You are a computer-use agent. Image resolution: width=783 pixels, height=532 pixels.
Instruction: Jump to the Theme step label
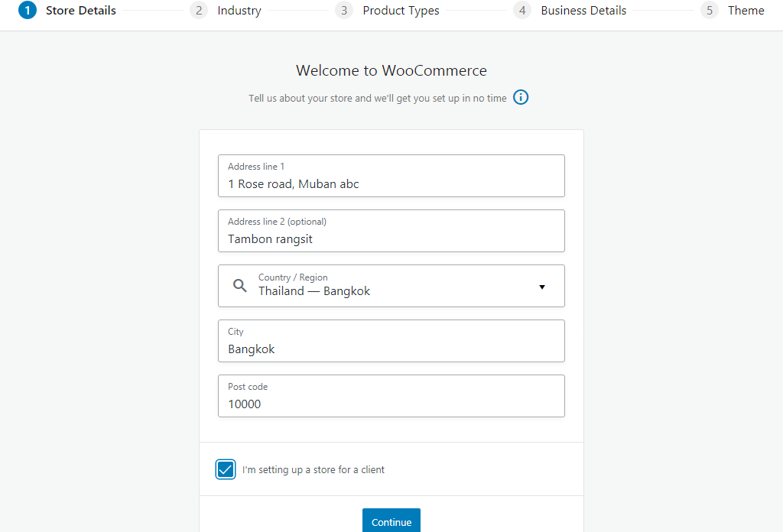pyautogui.click(x=746, y=11)
